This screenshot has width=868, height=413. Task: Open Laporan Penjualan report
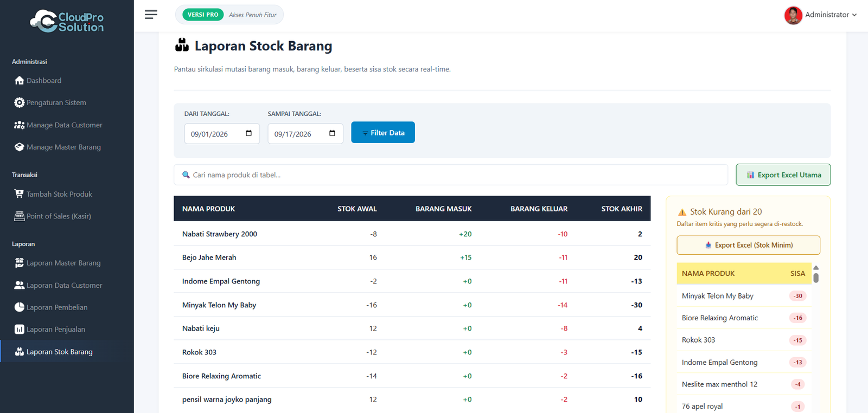[56, 329]
